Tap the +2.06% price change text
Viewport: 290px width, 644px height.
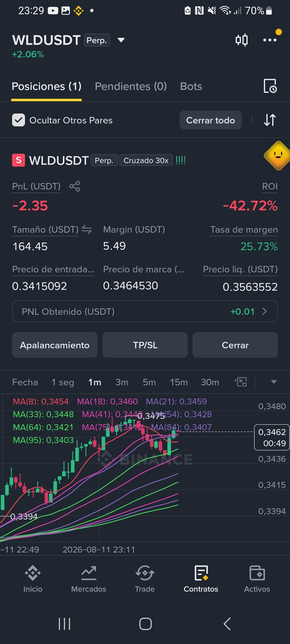tap(28, 54)
